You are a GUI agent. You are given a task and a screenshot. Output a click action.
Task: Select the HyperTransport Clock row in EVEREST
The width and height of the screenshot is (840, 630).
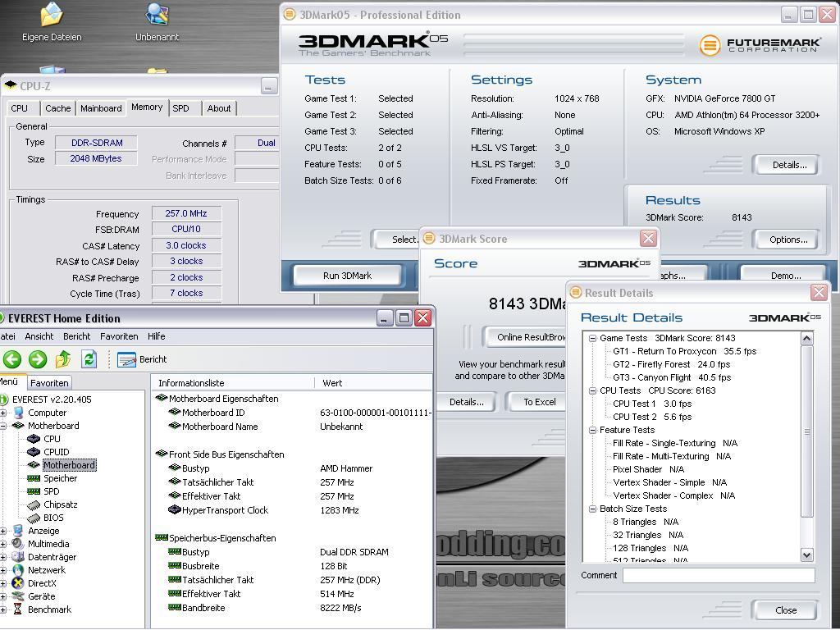(x=293, y=510)
